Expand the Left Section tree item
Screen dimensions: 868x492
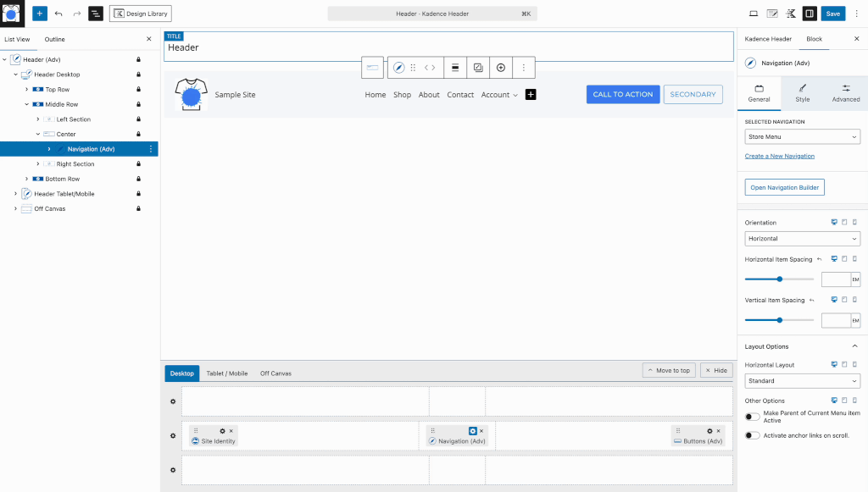click(37, 119)
